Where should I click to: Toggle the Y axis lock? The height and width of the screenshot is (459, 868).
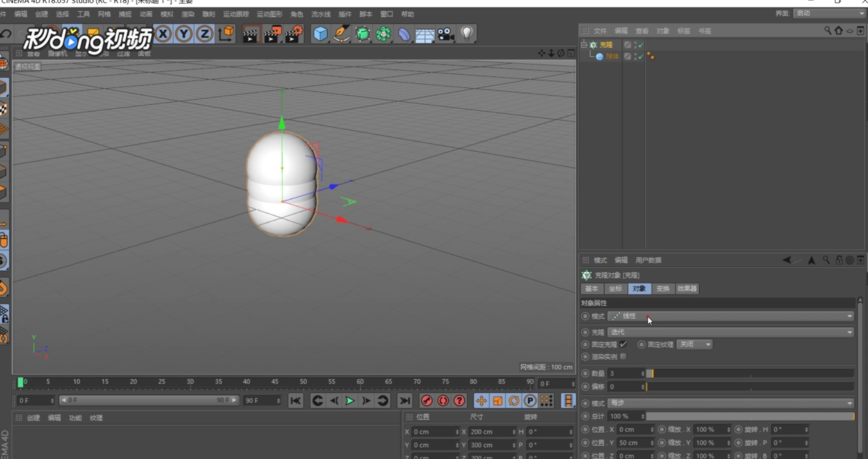pos(184,34)
